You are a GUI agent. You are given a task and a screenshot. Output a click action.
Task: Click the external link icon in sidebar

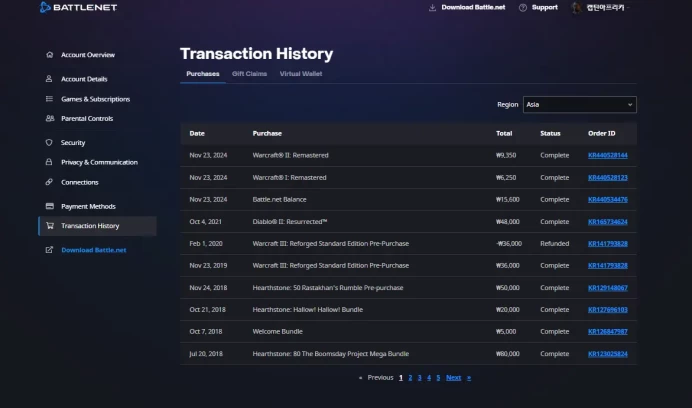tap(49, 250)
